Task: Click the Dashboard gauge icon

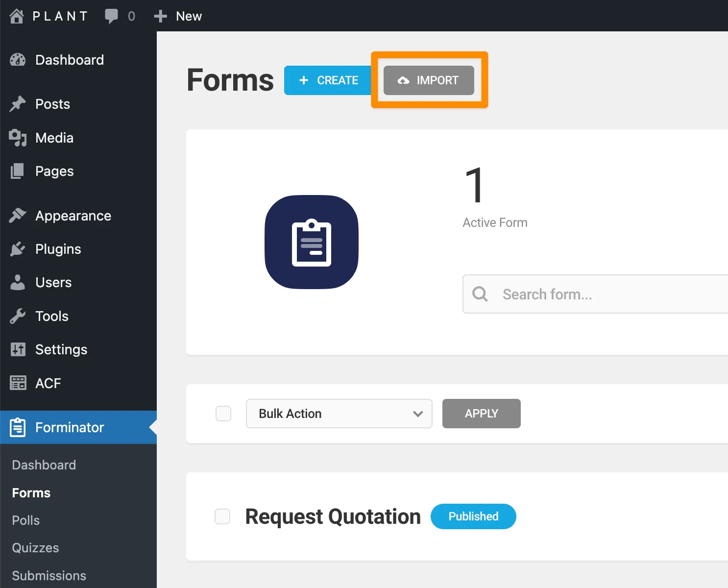Action: coord(18,60)
